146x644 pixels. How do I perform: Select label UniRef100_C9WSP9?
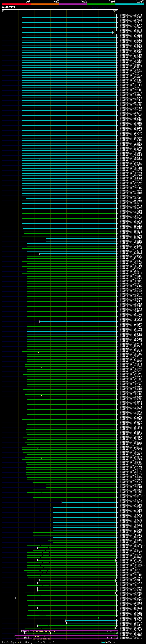pyautogui.click(x=131, y=37)
